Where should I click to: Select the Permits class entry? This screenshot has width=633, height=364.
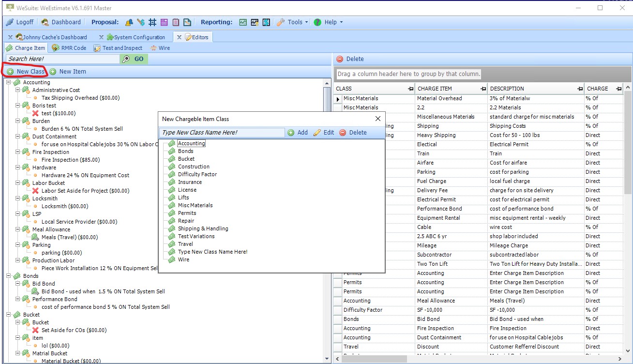pyautogui.click(x=186, y=212)
